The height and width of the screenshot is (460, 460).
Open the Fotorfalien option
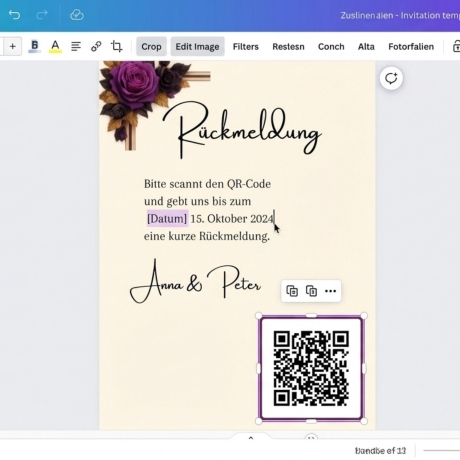click(411, 47)
